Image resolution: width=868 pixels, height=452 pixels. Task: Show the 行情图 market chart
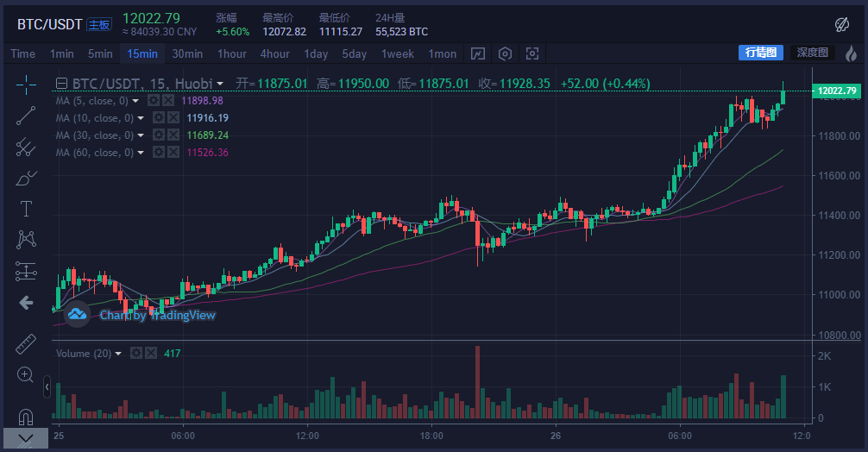pos(761,53)
